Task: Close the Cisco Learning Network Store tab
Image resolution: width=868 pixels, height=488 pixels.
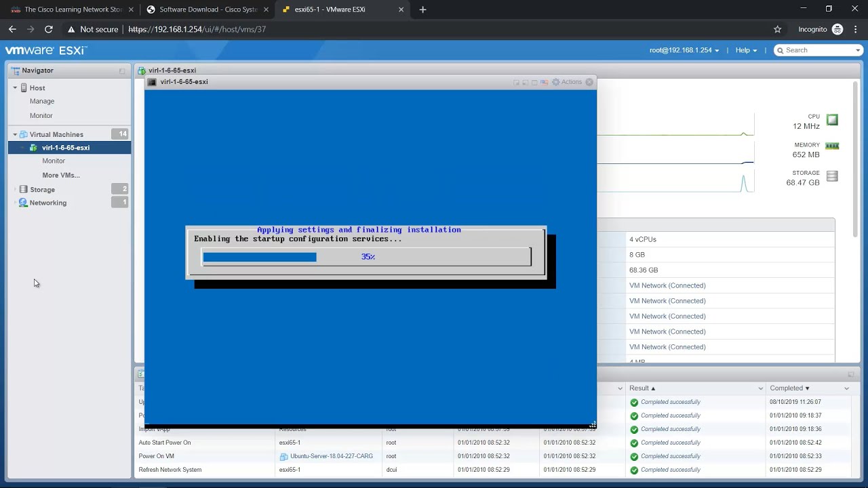Action: point(131,9)
